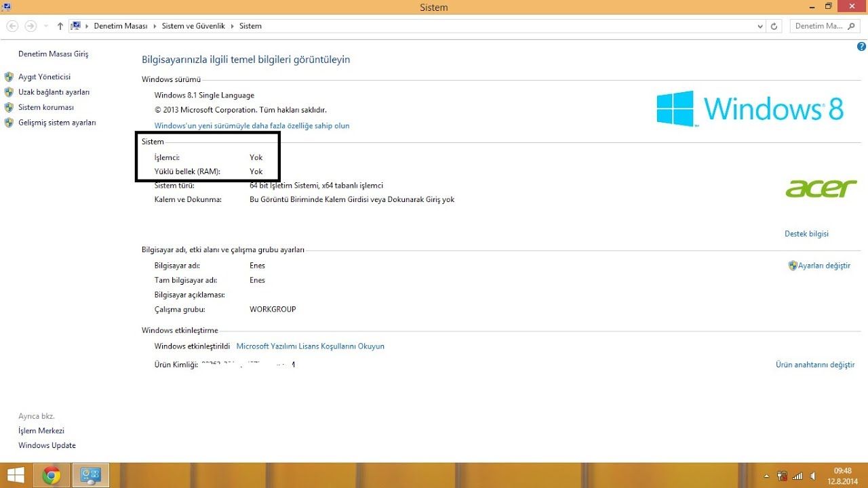Click the shield icon beside Gelişmiş sistem ayarları
Viewport: 868px width, 488px height.
[9, 123]
